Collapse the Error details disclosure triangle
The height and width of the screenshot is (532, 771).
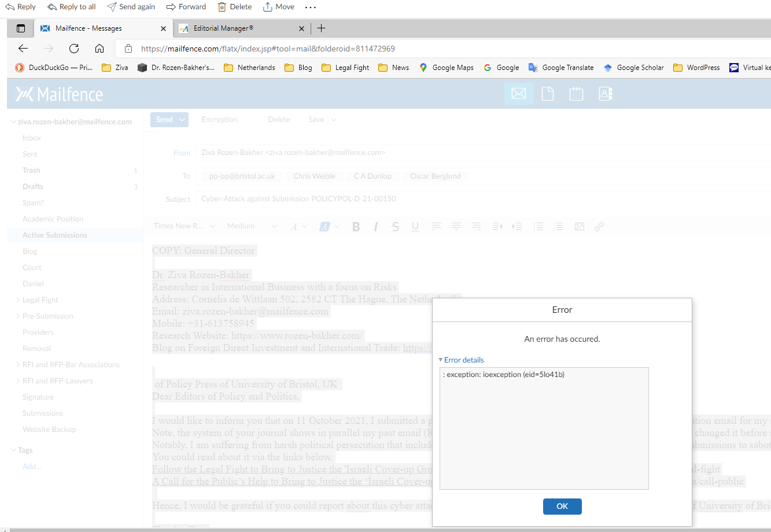441,360
